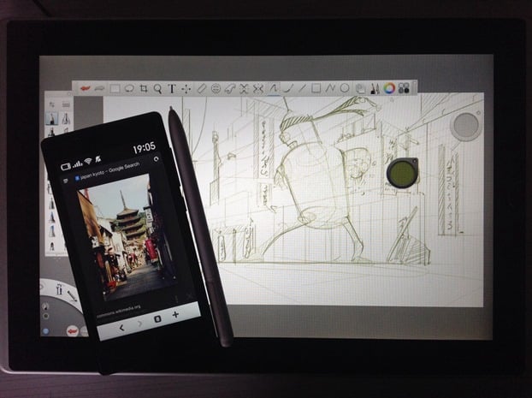Click the pencil icon in corner lagoon
This screenshot has width=532, height=398.
point(72,296)
